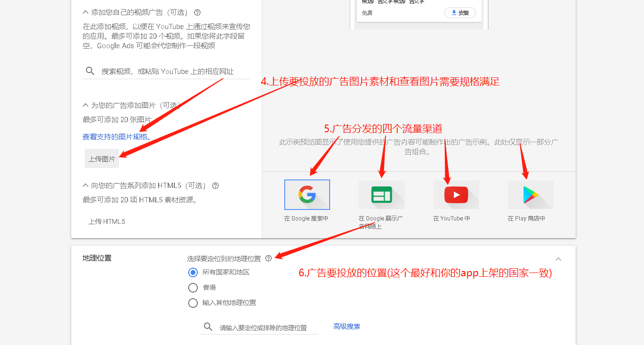Image resolution: width=644 pixels, height=345 pixels.
Task: Select the Google Display Network preview icon
Action: tap(381, 195)
